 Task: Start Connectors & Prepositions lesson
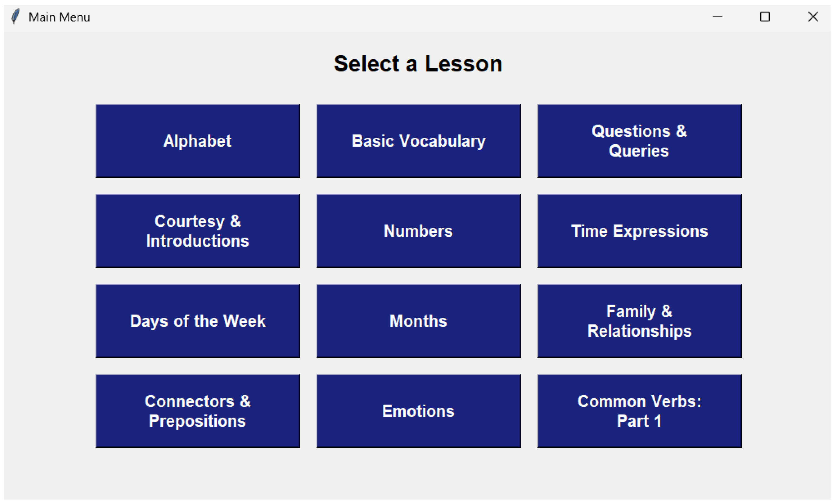tap(198, 411)
